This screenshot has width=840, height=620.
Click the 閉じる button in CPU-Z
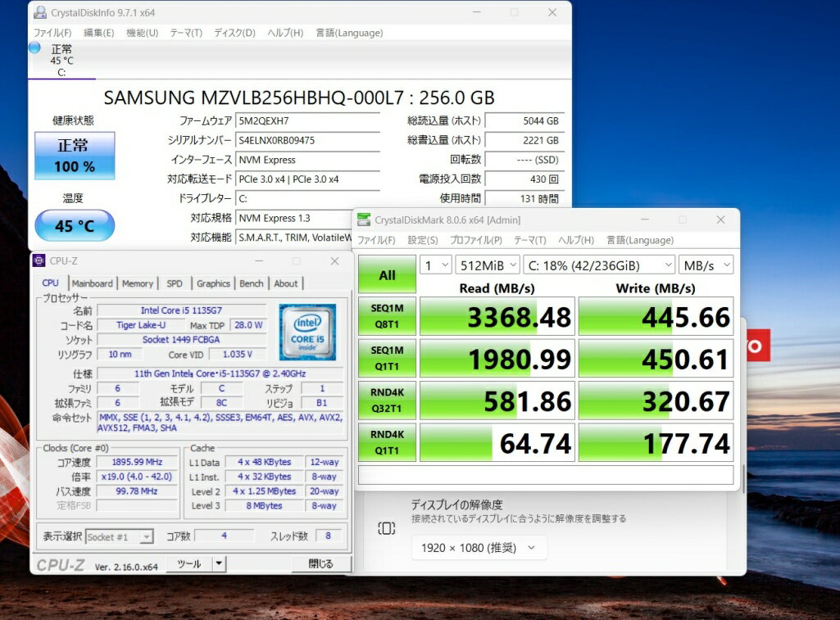tap(321, 563)
